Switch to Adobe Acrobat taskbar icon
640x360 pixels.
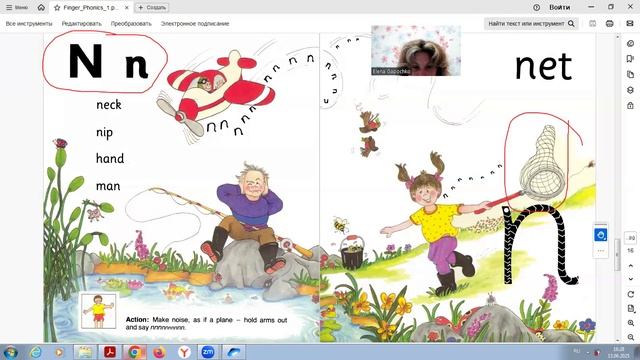(x=110, y=352)
